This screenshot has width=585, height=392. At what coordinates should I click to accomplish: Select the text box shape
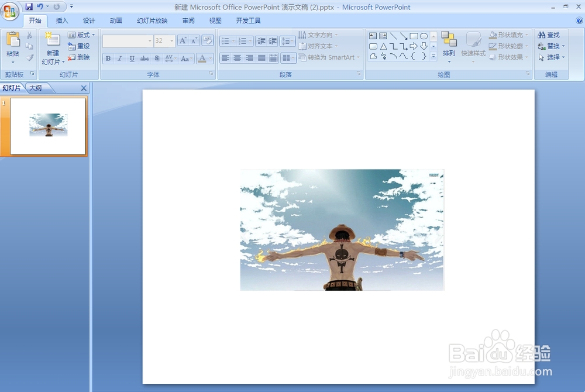[373, 36]
